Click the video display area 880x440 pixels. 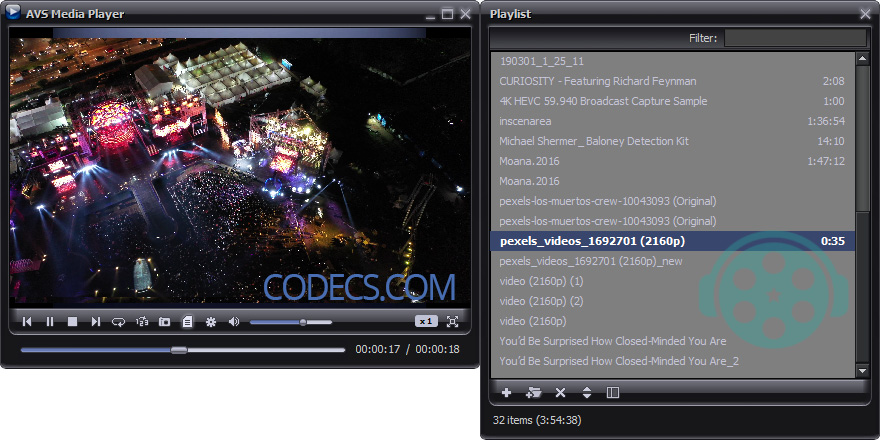tap(240, 166)
